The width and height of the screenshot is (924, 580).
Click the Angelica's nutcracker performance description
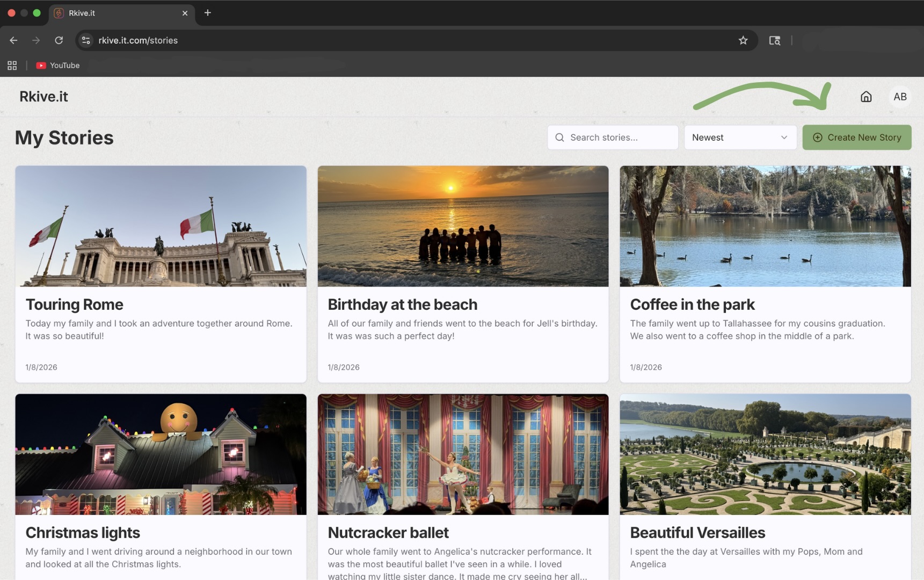(460, 563)
